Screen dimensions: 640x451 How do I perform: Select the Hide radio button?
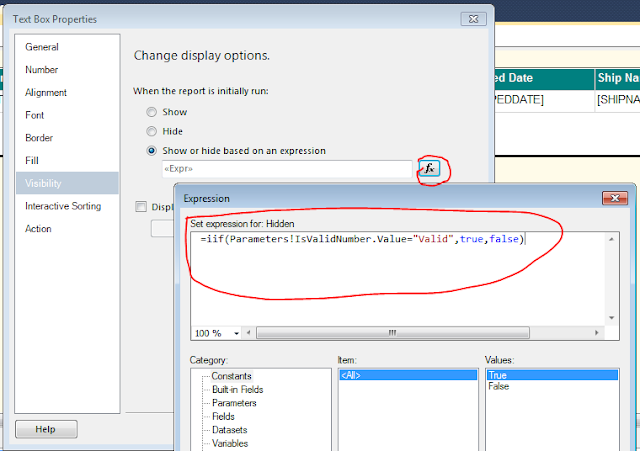click(151, 131)
